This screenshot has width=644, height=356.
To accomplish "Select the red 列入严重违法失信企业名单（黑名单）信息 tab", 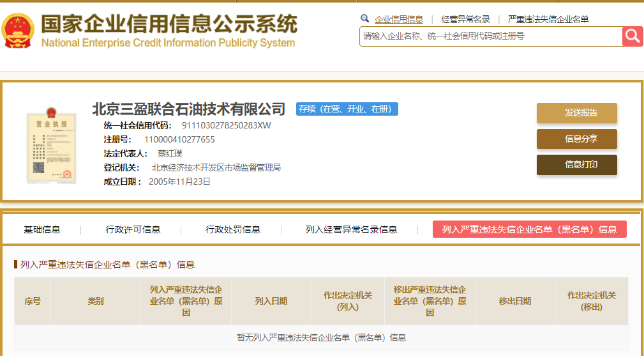I will point(529,229).
